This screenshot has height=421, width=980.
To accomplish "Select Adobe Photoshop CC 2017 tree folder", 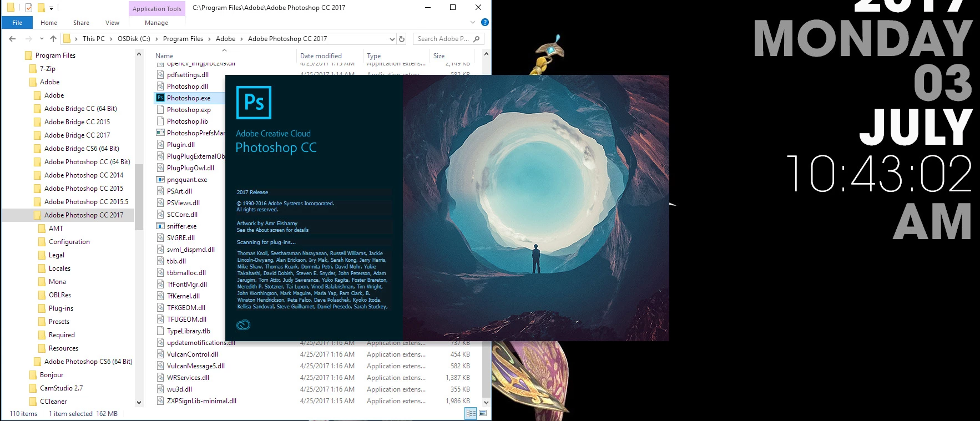I will [x=84, y=215].
